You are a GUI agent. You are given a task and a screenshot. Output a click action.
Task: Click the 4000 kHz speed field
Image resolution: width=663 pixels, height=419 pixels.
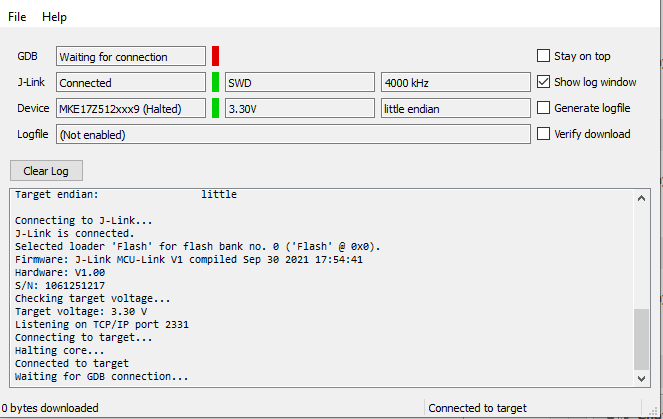(454, 83)
